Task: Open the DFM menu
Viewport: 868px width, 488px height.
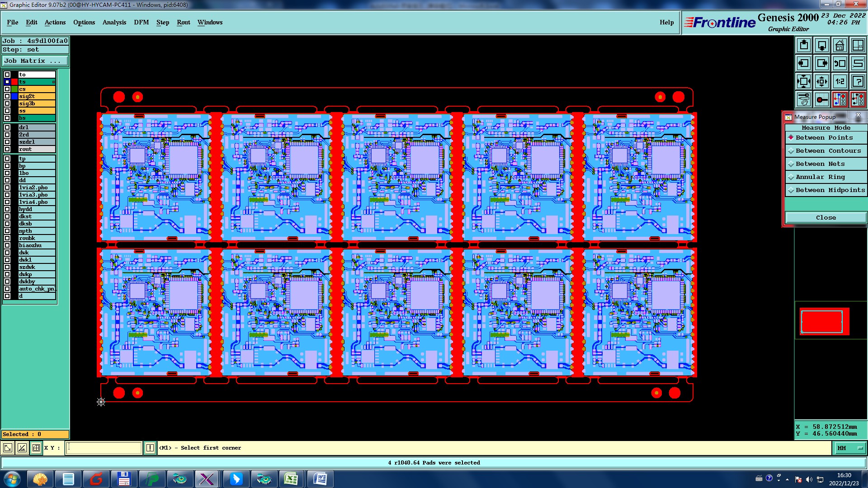Action: 141,22
